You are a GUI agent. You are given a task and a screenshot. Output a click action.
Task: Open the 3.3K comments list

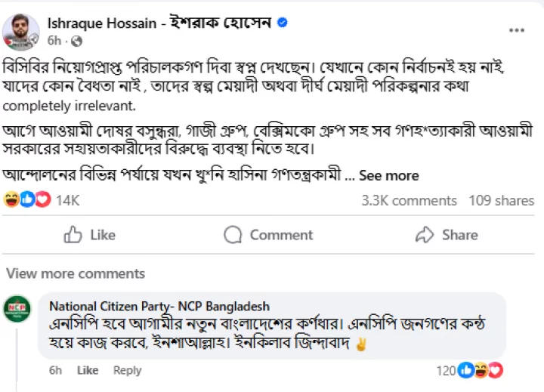coord(409,200)
